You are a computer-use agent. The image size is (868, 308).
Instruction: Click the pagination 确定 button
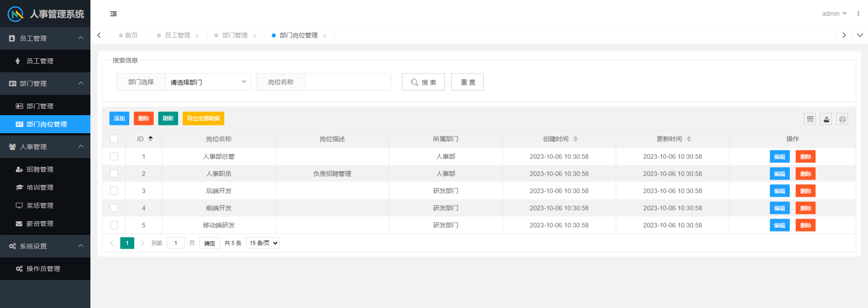210,243
